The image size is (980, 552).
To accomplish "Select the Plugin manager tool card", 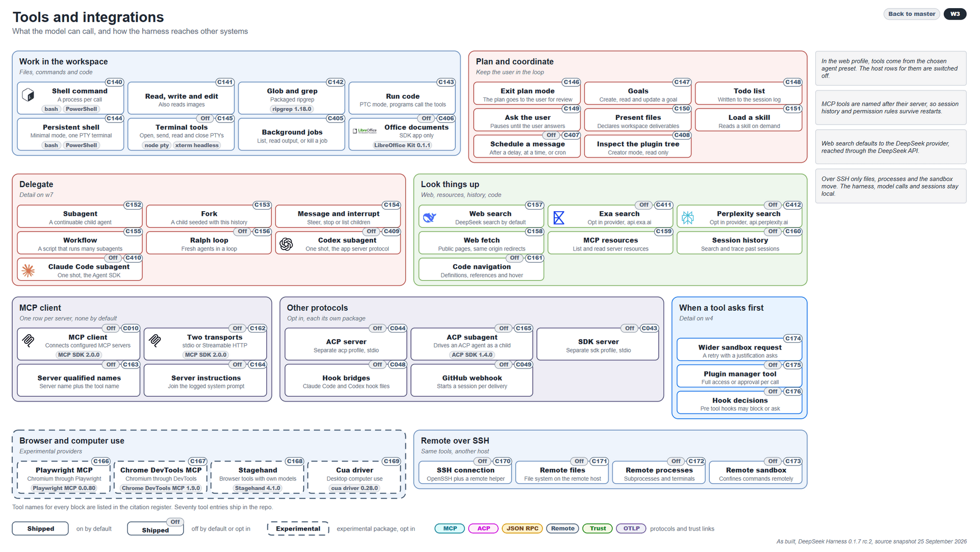I will click(739, 377).
